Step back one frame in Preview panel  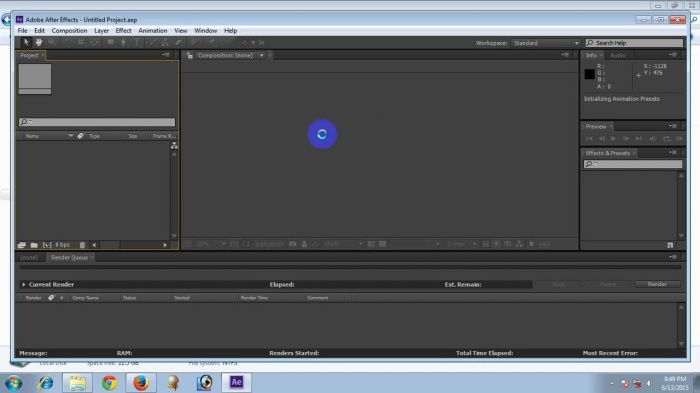(x=601, y=139)
